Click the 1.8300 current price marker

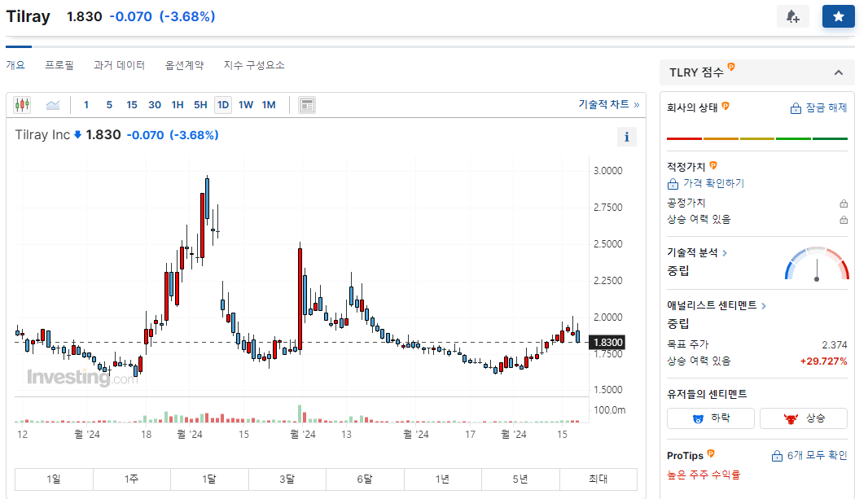coord(607,343)
